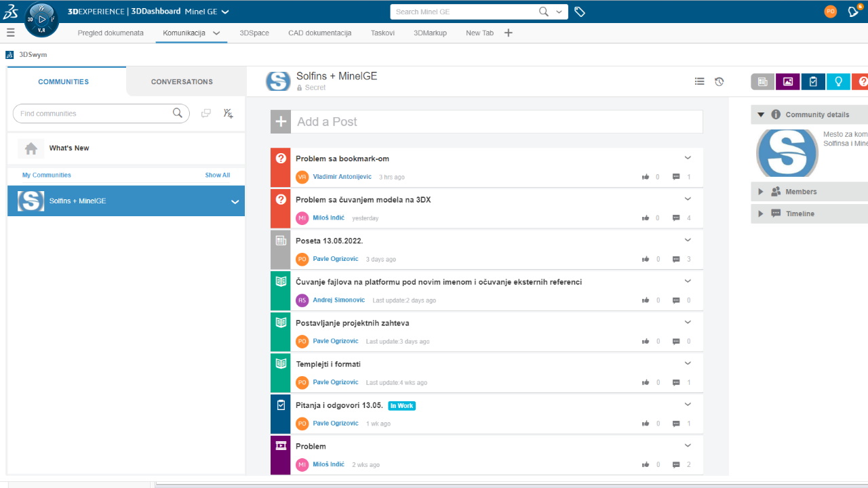Expand the Members section

760,191
